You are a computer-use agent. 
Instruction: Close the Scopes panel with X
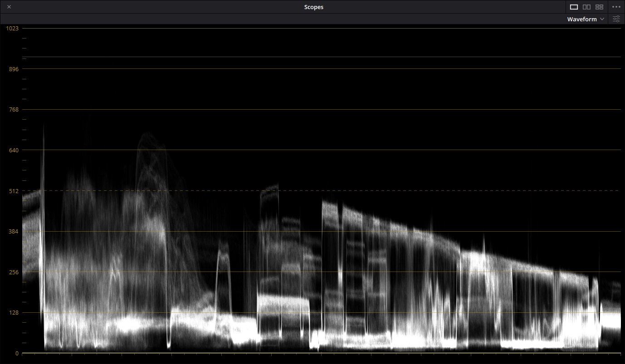click(9, 7)
